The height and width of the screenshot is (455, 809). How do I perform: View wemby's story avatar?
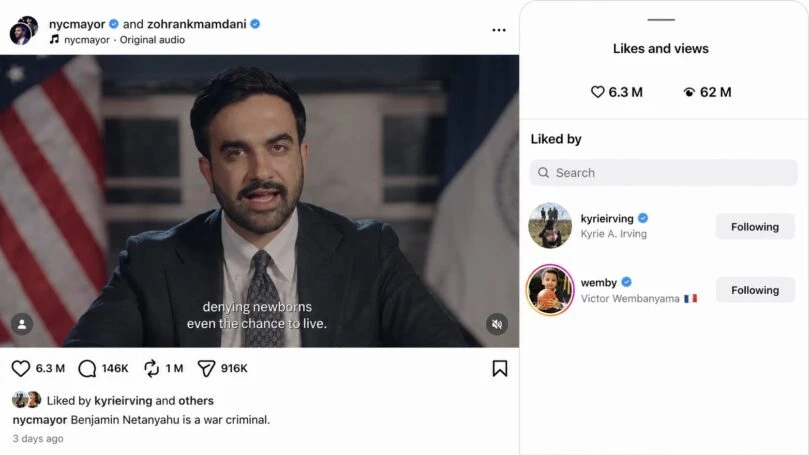point(550,289)
